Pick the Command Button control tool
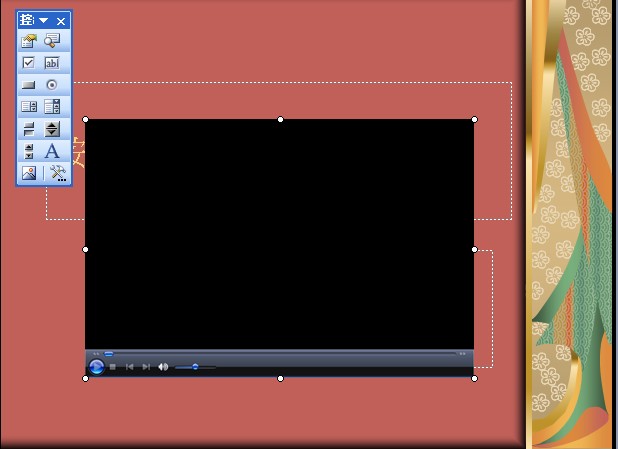Image resolution: width=618 pixels, height=449 pixels. click(x=29, y=85)
